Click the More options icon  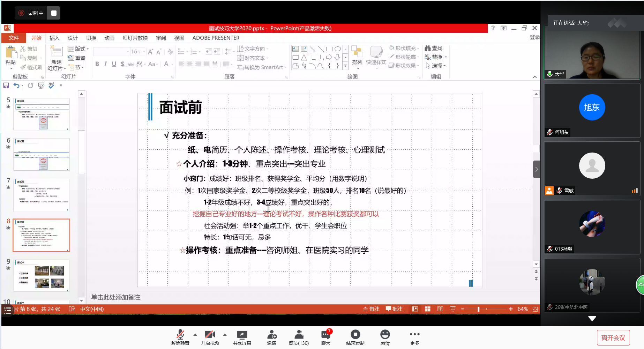point(414,334)
